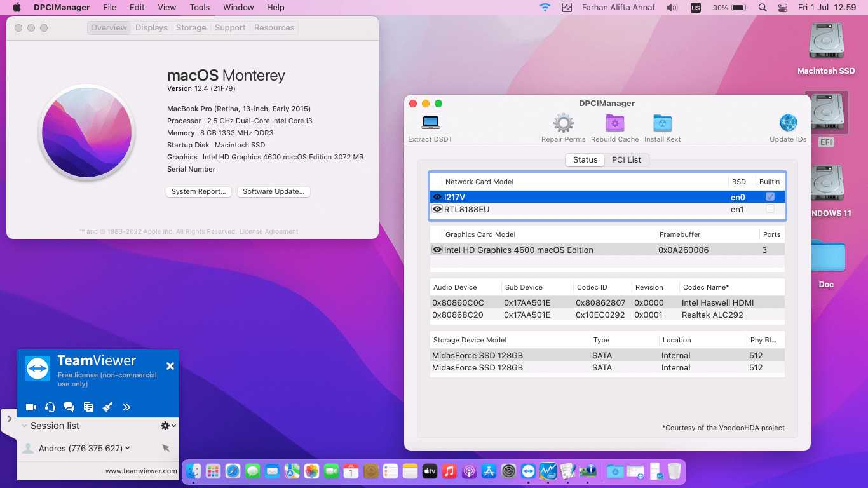Screen dimensions: 868x488
Task: Open Finder from the dock
Action: pyautogui.click(x=193, y=471)
